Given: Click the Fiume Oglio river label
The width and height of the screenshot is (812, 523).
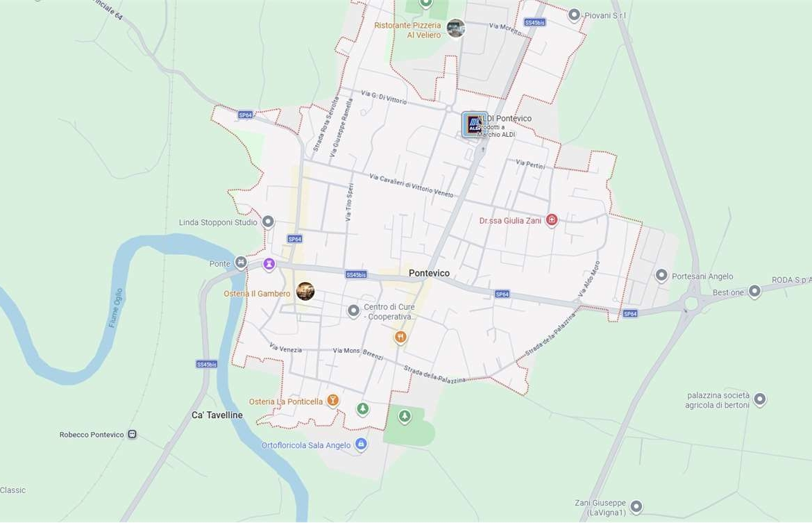Looking at the screenshot, I should pos(115,308).
